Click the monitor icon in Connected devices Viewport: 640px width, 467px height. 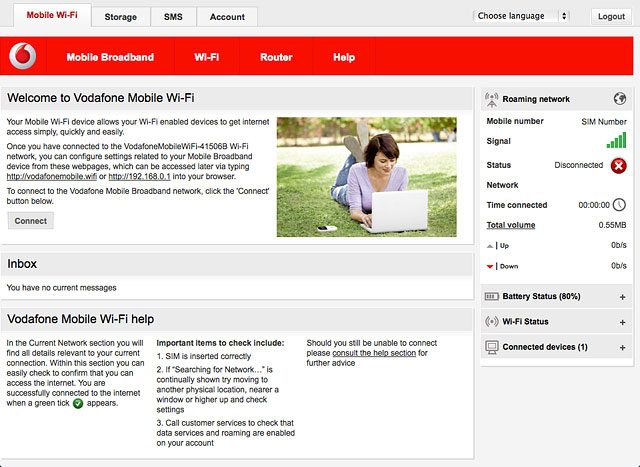click(x=492, y=347)
